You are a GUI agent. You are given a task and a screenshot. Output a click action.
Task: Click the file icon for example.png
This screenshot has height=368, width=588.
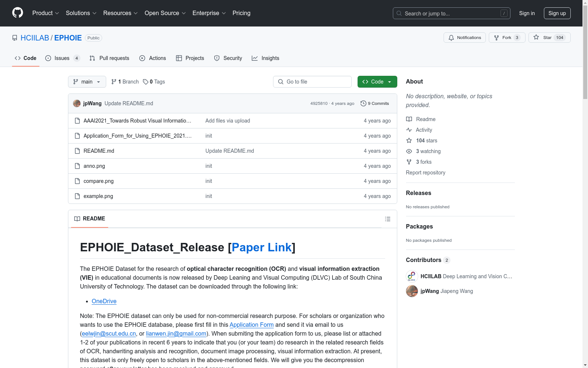[x=77, y=196]
